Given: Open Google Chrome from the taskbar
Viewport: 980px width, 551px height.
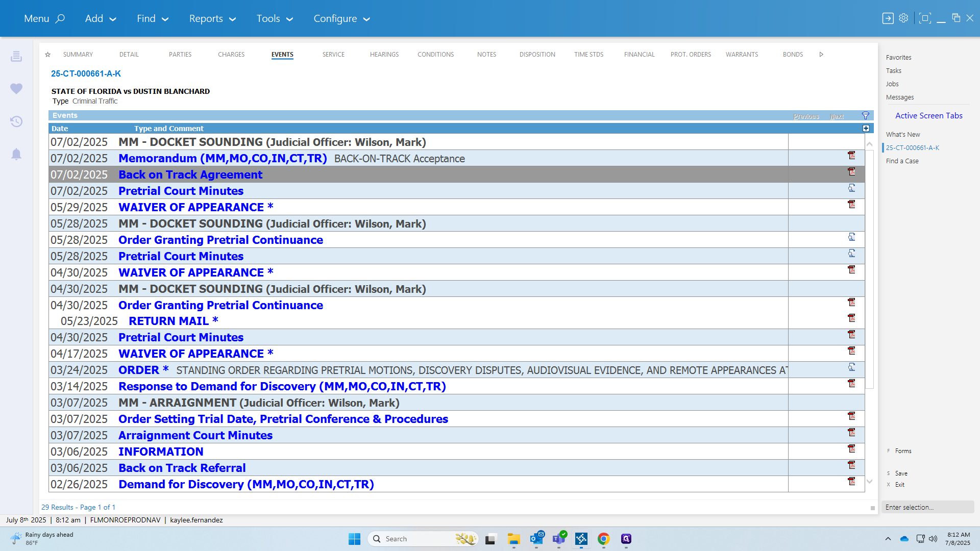Looking at the screenshot, I should 604,539.
